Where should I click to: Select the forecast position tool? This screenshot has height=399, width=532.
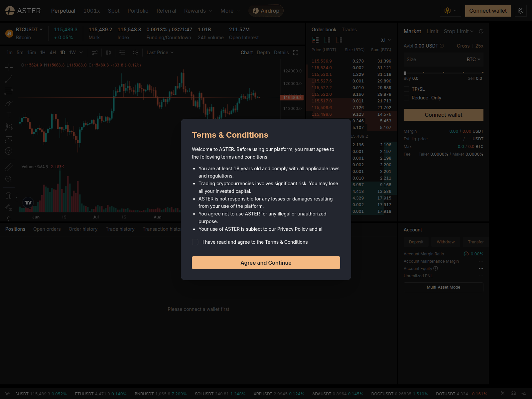tap(9, 139)
